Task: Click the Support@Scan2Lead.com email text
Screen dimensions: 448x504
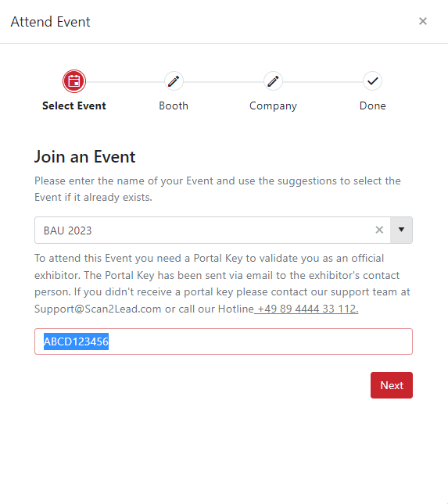Action: point(98,309)
